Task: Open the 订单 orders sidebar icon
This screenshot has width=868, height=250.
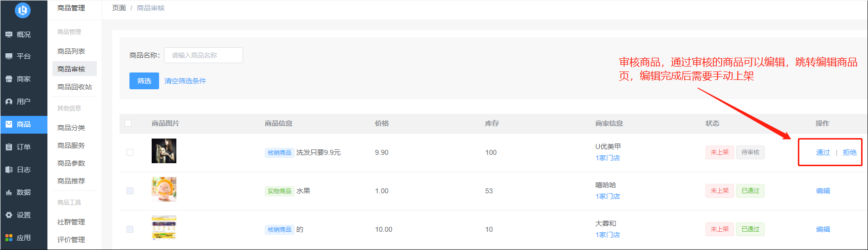Action: coord(9,147)
